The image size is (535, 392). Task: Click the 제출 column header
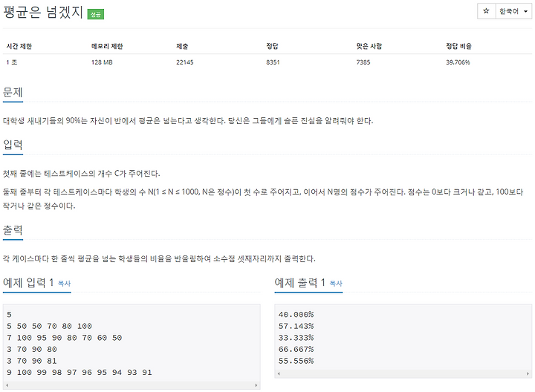182,46
